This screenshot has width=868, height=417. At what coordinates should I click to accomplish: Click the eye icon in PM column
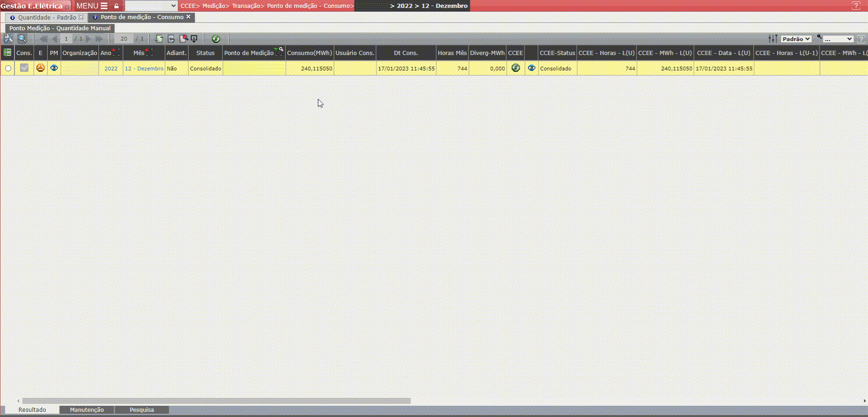click(x=54, y=68)
